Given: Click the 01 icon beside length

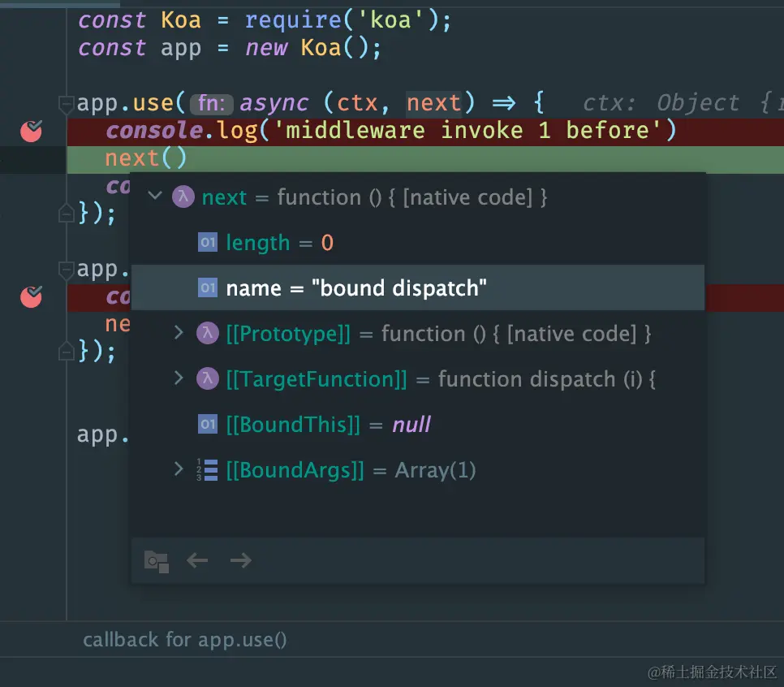Looking at the screenshot, I should pyautogui.click(x=208, y=243).
